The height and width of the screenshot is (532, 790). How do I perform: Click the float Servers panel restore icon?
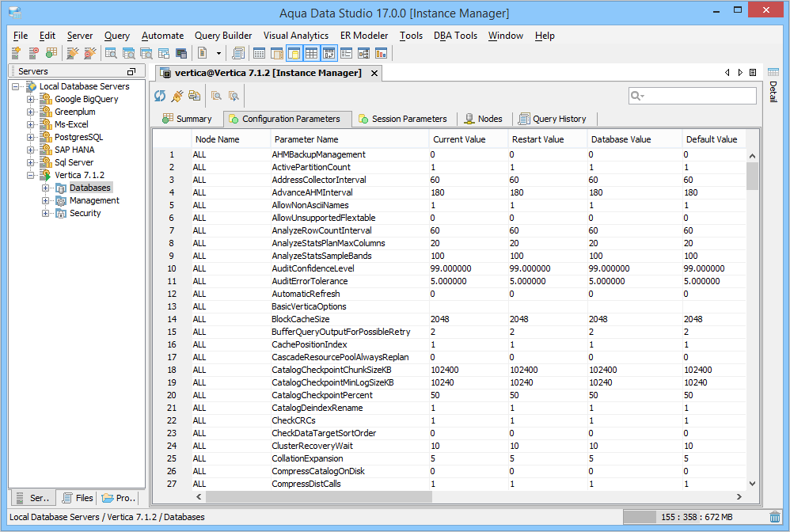(131, 71)
